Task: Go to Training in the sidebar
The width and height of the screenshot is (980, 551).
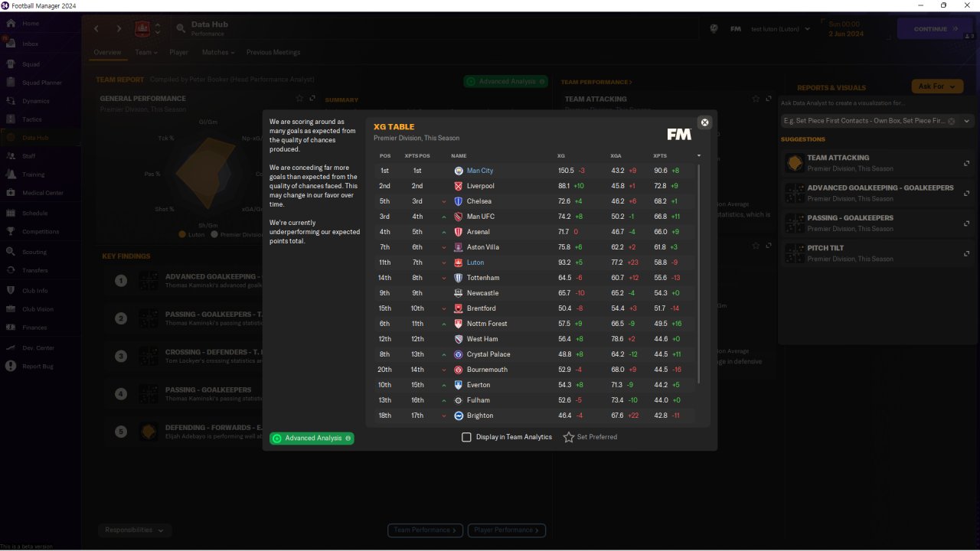Action: [33, 174]
